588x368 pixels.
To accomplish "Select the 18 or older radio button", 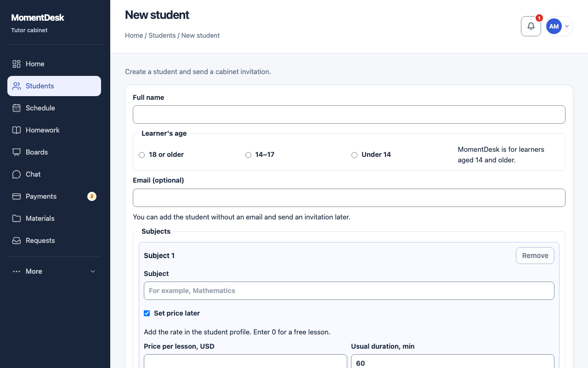I will point(141,155).
